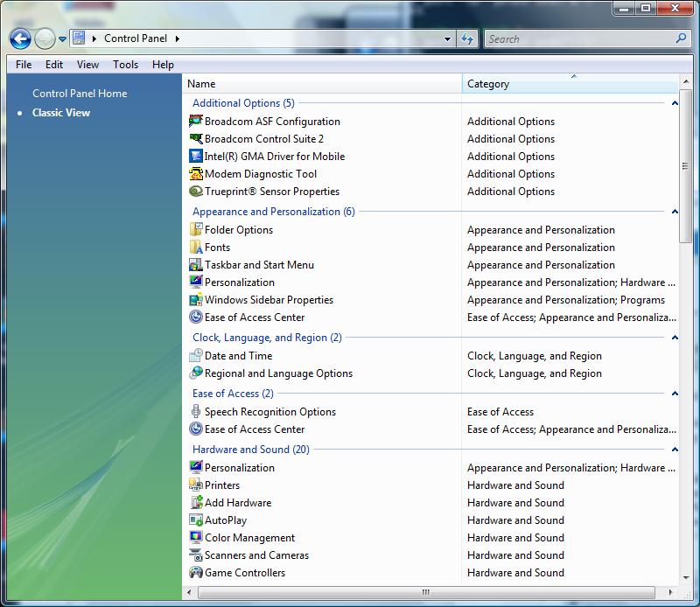Click the search magnifier icon

pyautogui.click(x=682, y=38)
